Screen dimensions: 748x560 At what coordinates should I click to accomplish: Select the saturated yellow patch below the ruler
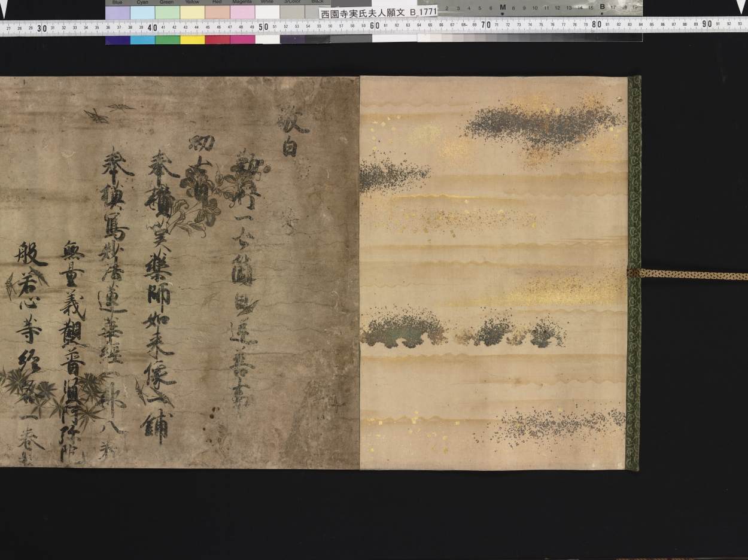[192, 39]
